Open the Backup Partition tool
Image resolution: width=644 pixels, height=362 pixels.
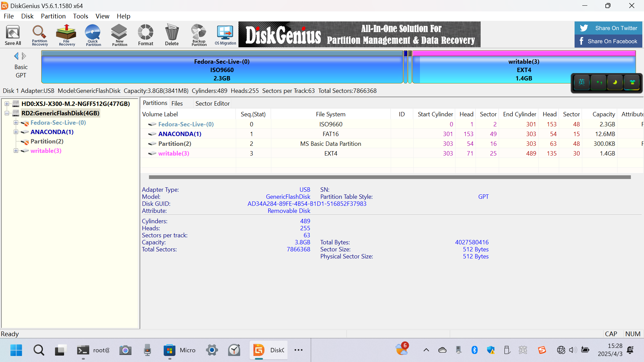click(x=199, y=35)
